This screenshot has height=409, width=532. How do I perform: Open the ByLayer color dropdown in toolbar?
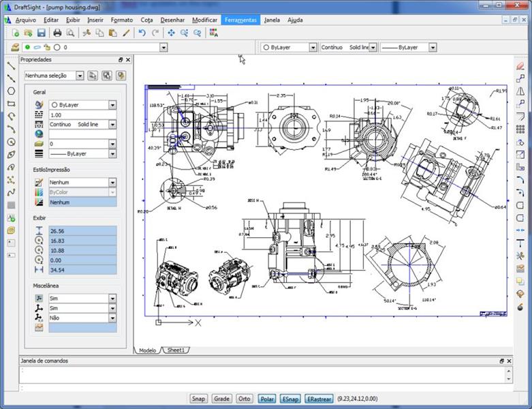[x=313, y=48]
